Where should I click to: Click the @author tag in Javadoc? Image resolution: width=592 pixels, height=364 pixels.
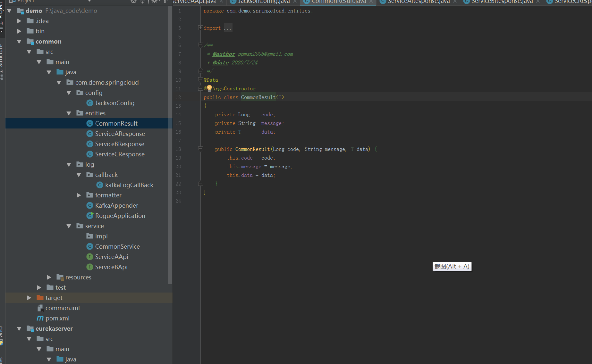click(224, 54)
